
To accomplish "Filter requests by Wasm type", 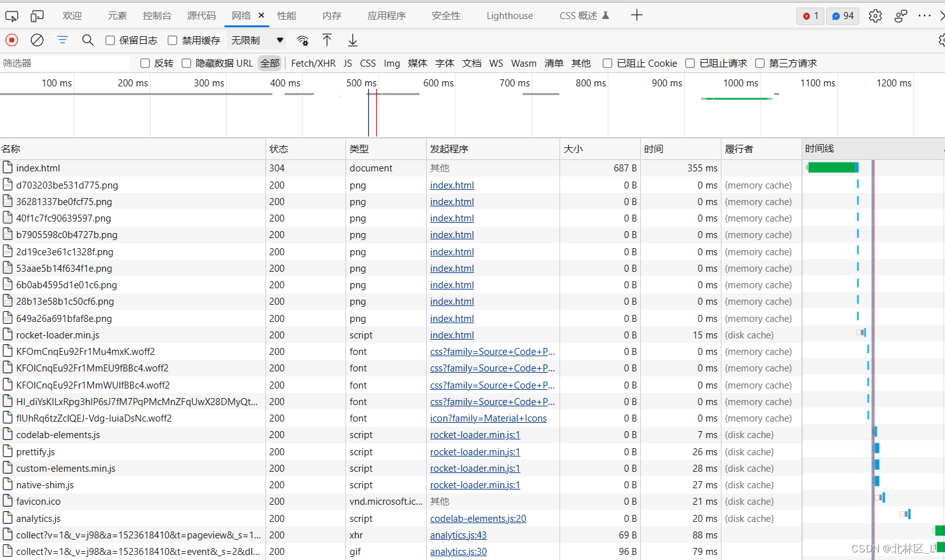I will coord(523,63).
